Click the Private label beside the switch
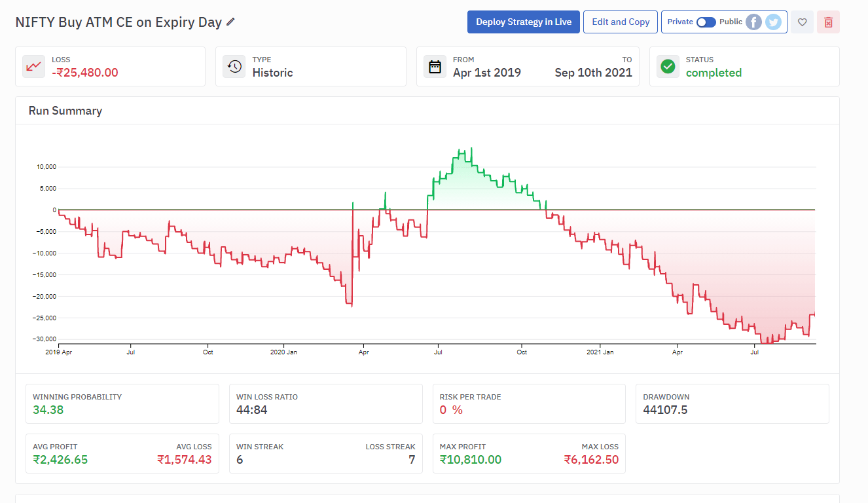Image resolution: width=868 pixels, height=503 pixels. 680,22
